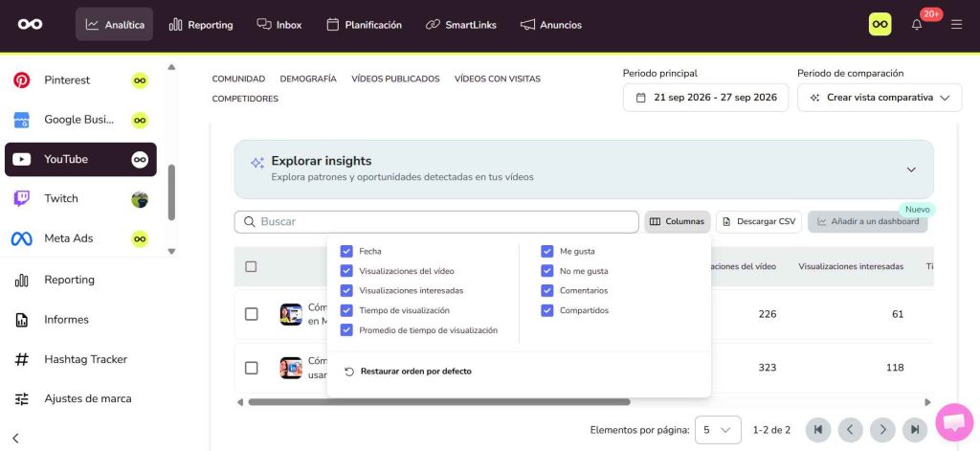Uncheck Visualizaciones del vídeo column

click(x=346, y=272)
